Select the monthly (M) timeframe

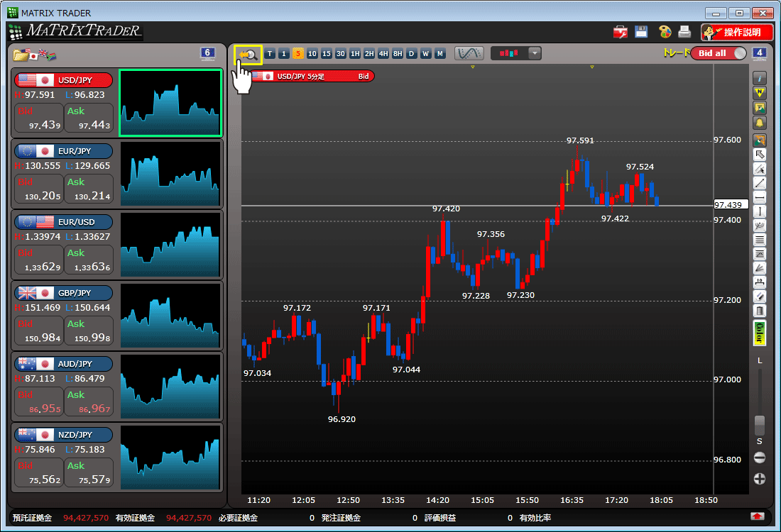(x=439, y=54)
